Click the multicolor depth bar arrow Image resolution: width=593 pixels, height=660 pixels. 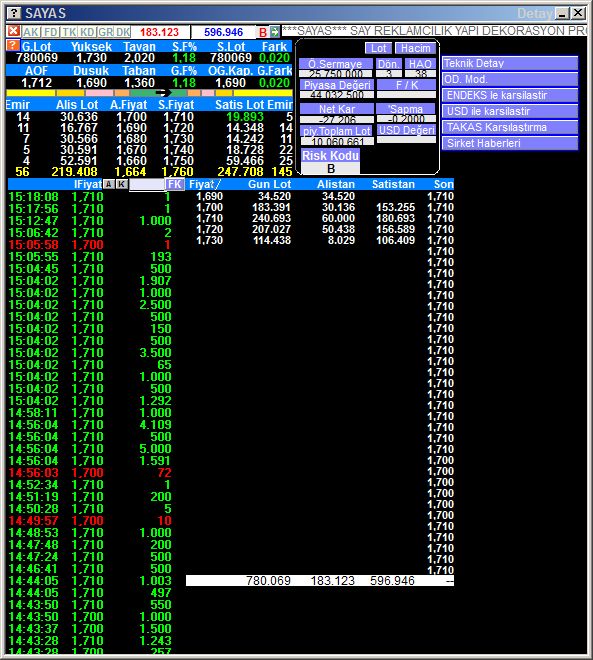click(163, 93)
